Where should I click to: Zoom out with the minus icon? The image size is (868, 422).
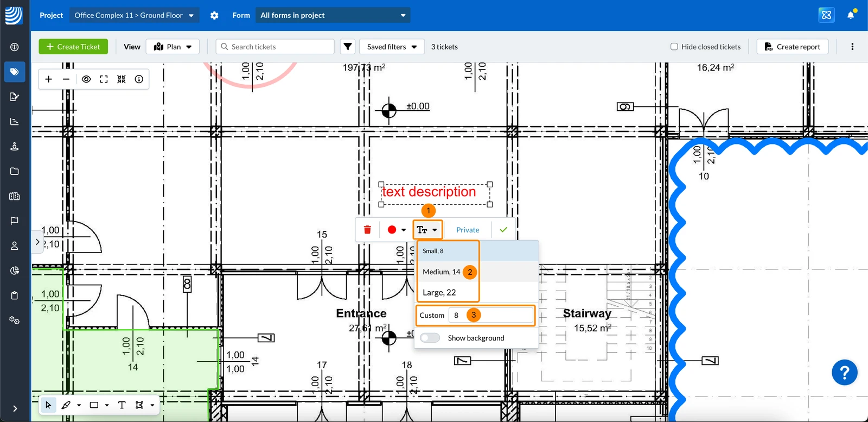tap(66, 79)
